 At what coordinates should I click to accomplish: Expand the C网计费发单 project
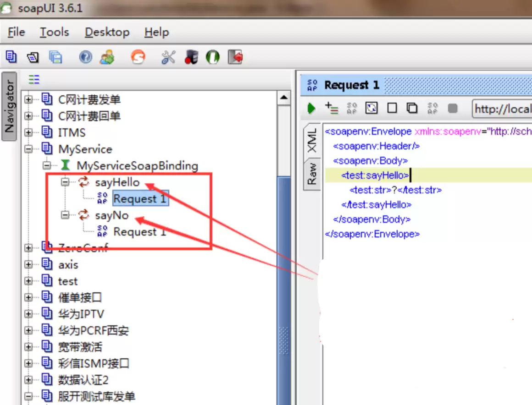(x=28, y=99)
